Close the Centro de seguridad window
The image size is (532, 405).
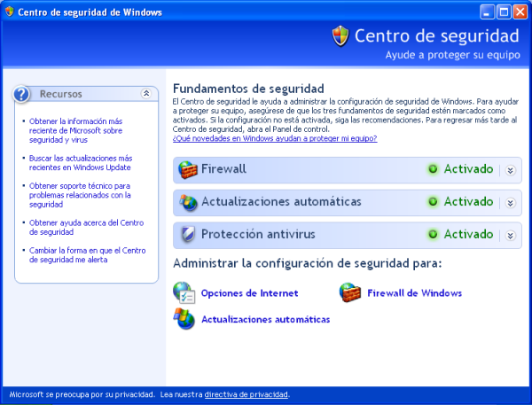coord(520,12)
